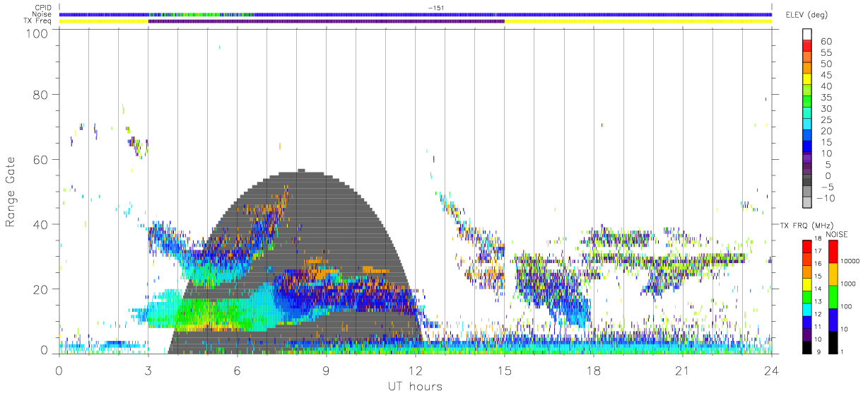
Task: Click the white top segment of ELEV colorbar
Action: point(807,35)
